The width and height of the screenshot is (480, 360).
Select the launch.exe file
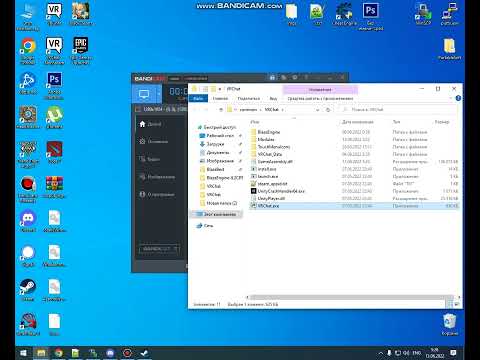click(x=264, y=176)
